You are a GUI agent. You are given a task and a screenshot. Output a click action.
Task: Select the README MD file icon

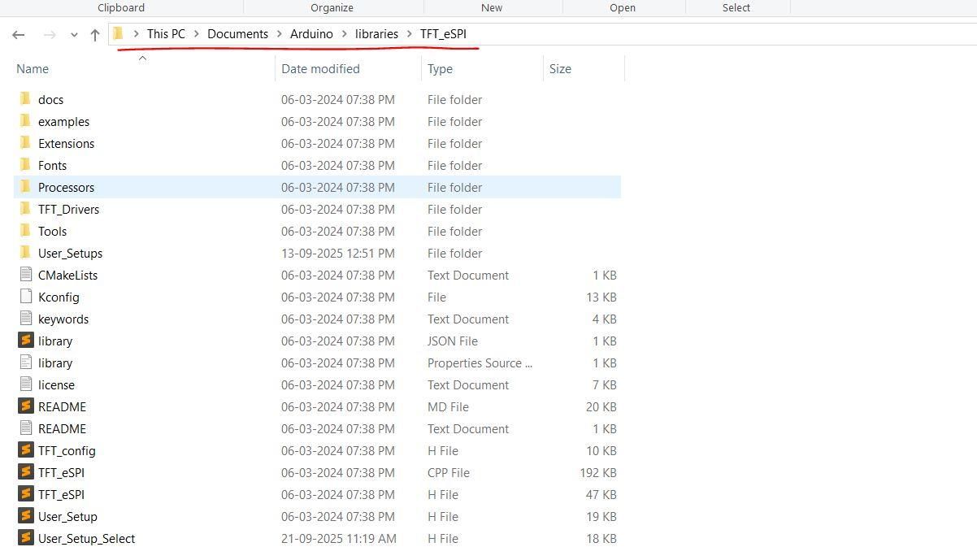25,406
